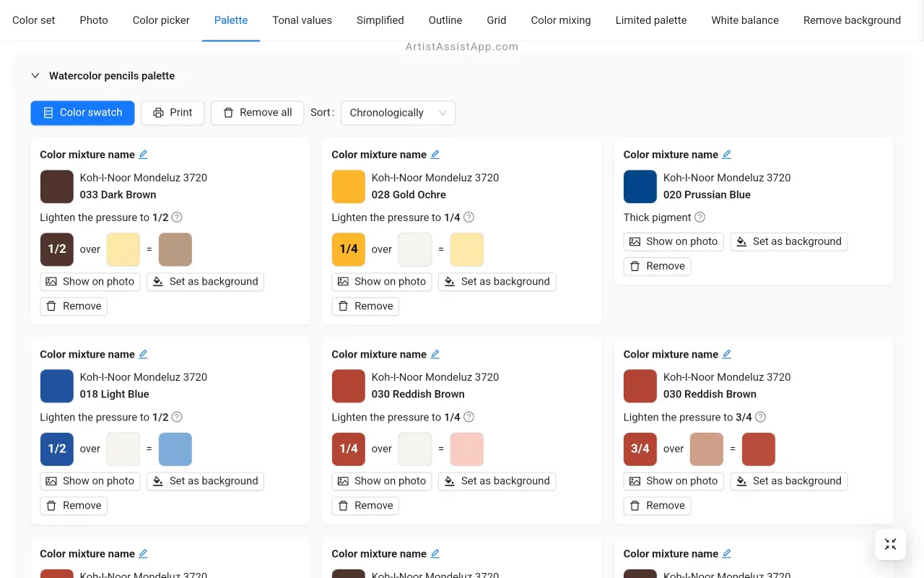Edit mixture name on Reddish Brown 1/4 card
The width and height of the screenshot is (924, 578).
click(x=435, y=354)
